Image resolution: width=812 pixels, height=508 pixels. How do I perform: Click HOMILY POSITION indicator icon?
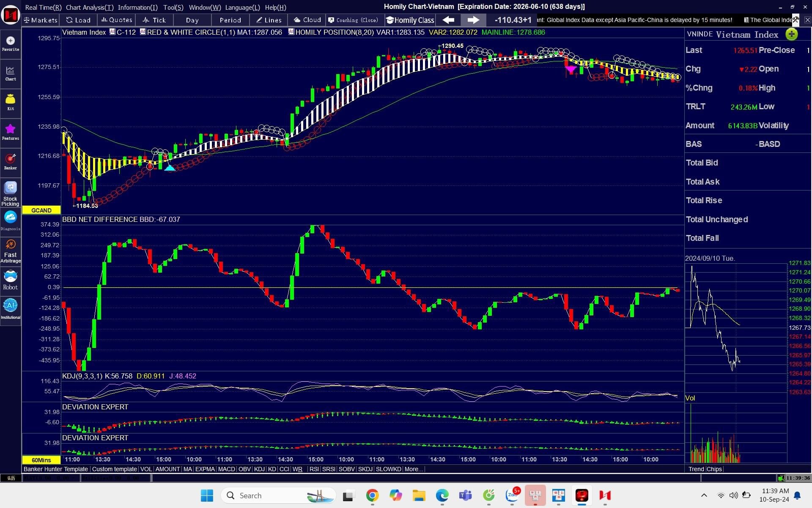click(x=291, y=32)
